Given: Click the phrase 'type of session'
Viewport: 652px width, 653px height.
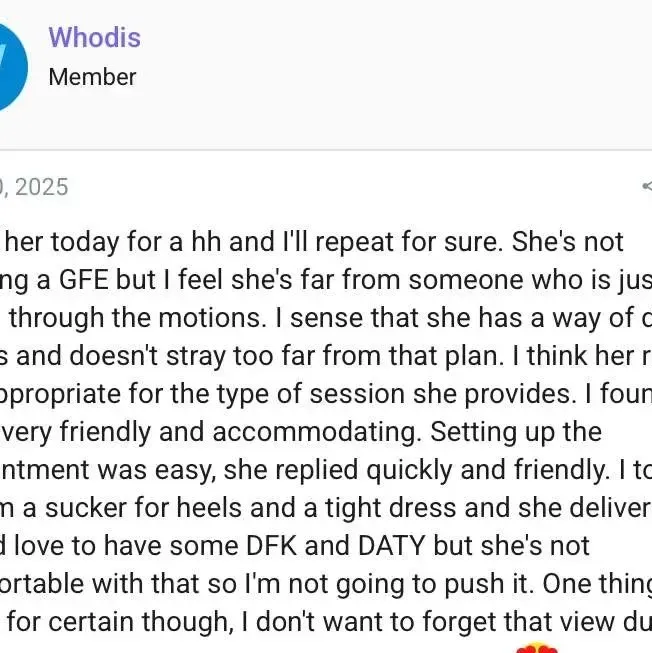Looking at the screenshot, I should click(x=311, y=394).
